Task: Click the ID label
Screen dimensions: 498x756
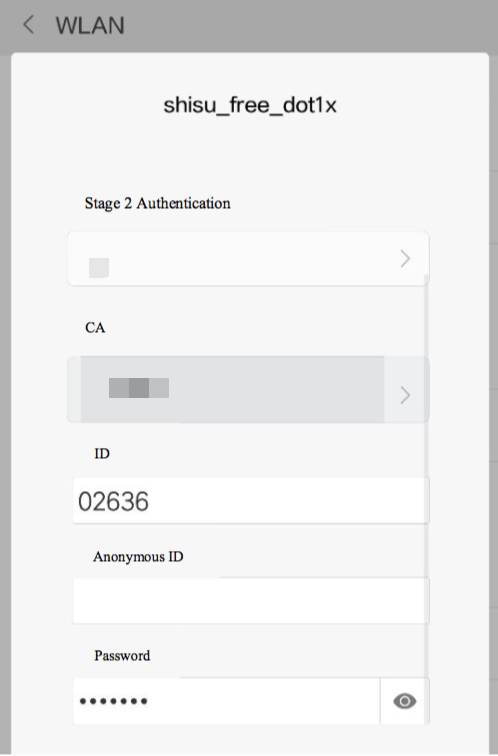Action: pos(102,454)
